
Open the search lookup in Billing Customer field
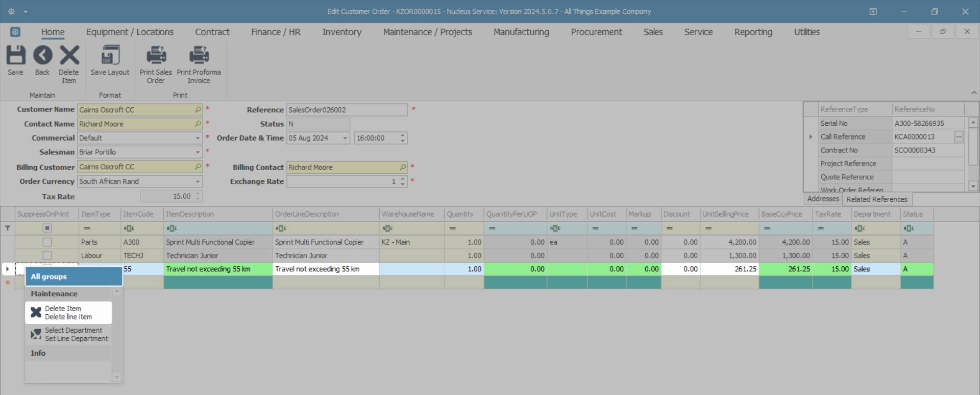point(198,167)
